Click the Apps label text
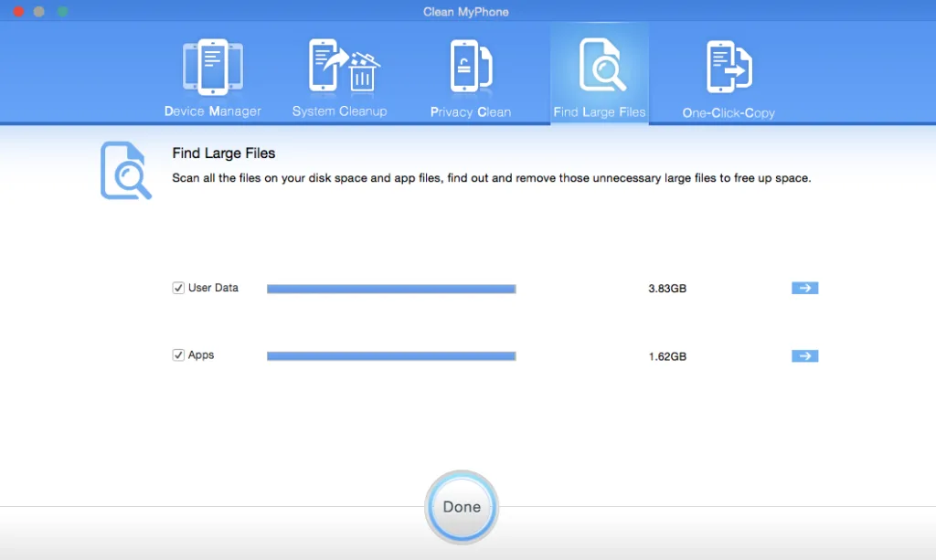 click(200, 354)
